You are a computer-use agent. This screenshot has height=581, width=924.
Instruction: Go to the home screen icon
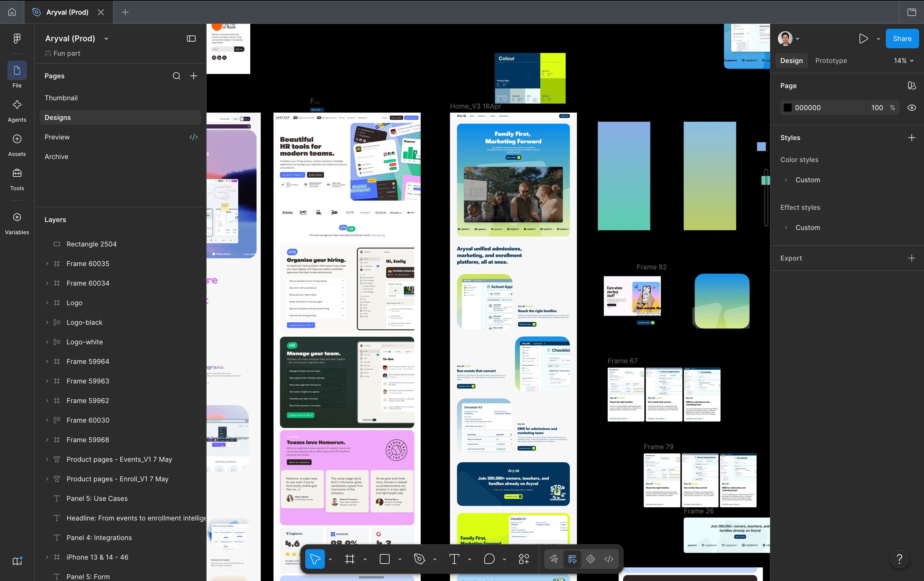click(12, 12)
